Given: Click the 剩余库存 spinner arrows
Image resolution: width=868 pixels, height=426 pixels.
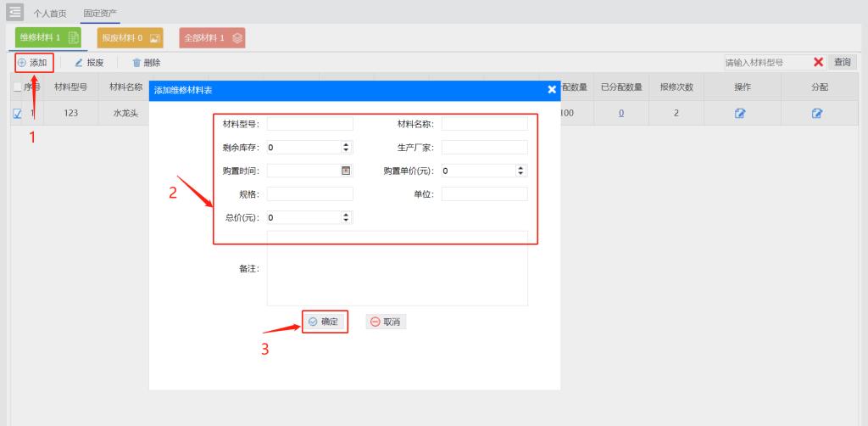Looking at the screenshot, I should (346, 147).
